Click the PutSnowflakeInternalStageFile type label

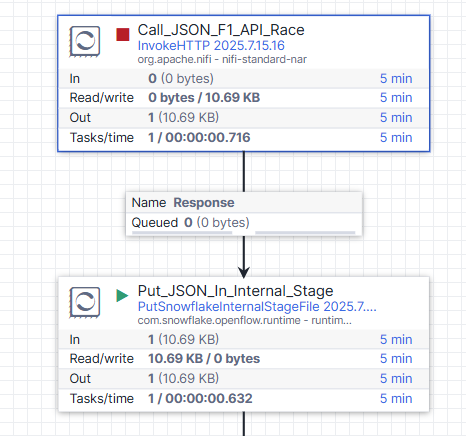coord(257,307)
